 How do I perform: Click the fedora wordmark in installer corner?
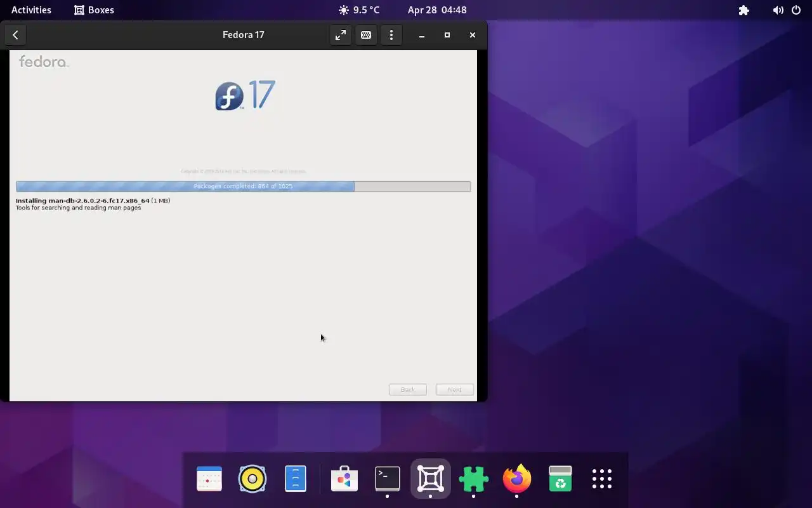tap(44, 62)
